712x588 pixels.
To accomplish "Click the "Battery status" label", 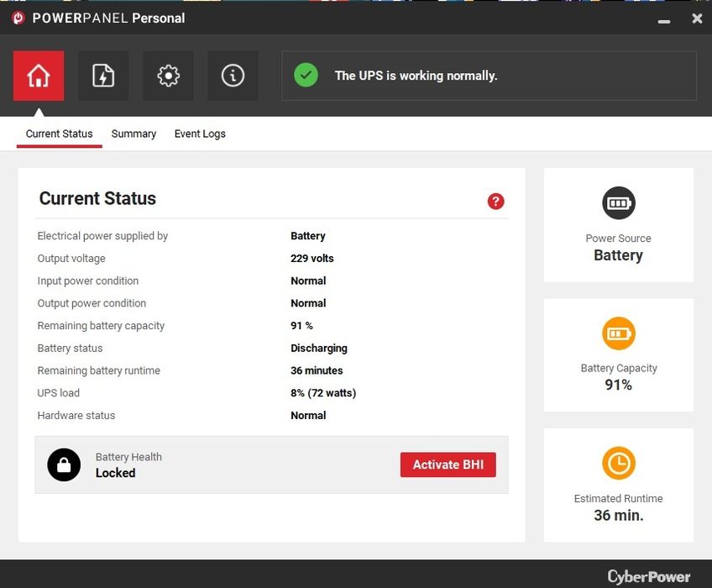I will click(70, 348).
